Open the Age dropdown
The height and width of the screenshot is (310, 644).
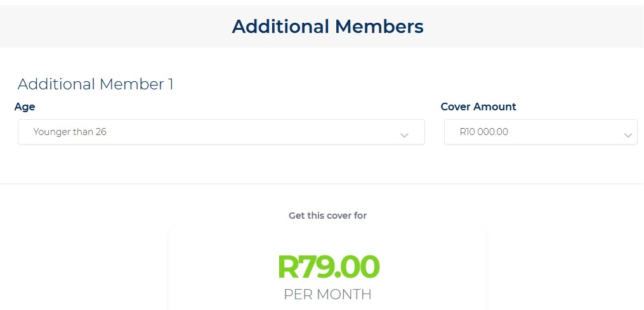(x=221, y=132)
